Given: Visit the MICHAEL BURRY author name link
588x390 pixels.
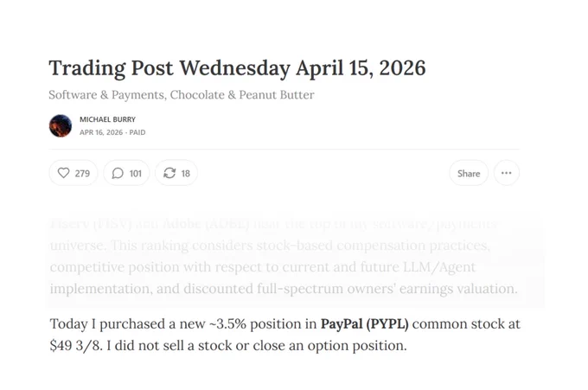Looking at the screenshot, I should pos(107,119).
